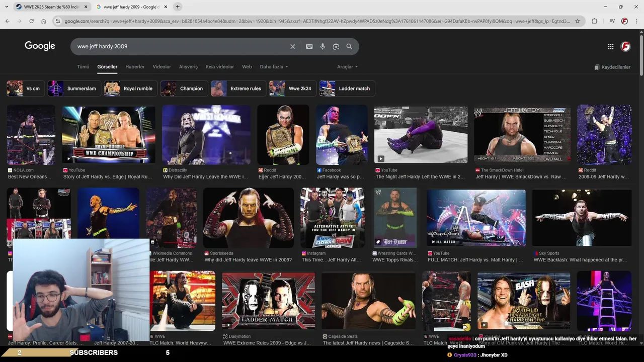
Task: Open Story of Jeff Hardy vs. Edge thumbnail
Action: 109,134
